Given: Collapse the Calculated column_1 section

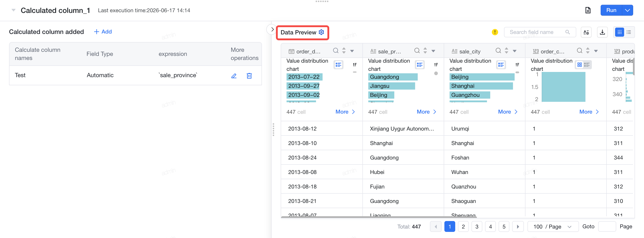Looking at the screenshot, I should [14, 10].
